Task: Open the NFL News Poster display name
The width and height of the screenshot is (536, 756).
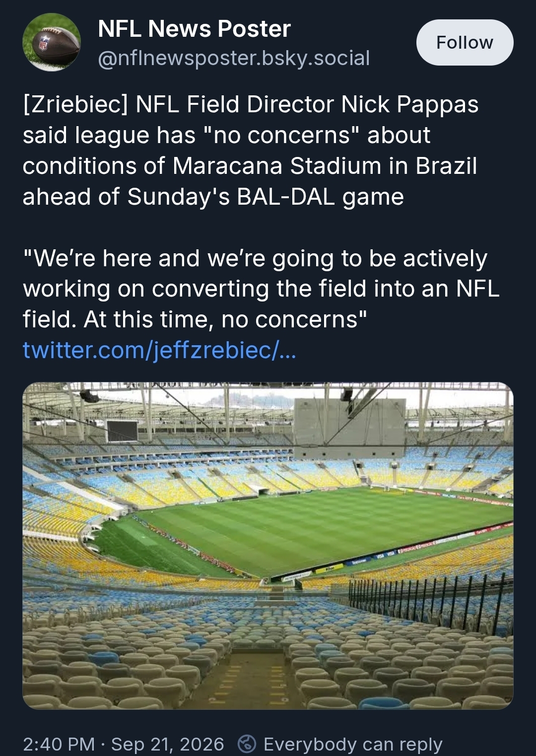Action: pos(194,29)
